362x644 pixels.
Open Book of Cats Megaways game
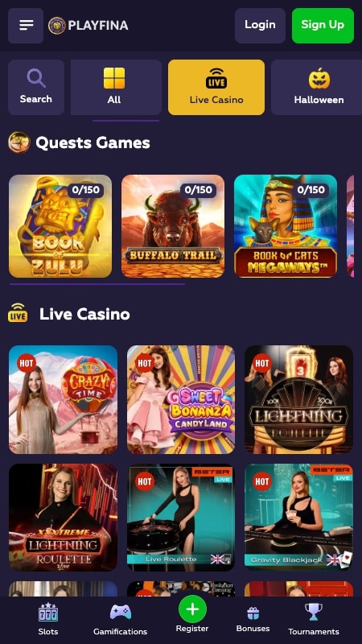pos(286,226)
